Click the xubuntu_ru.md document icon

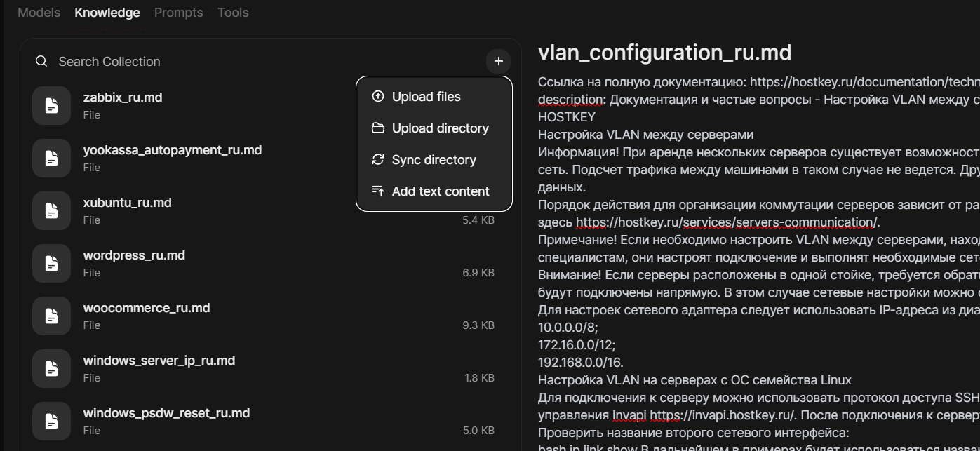pyautogui.click(x=51, y=211)
